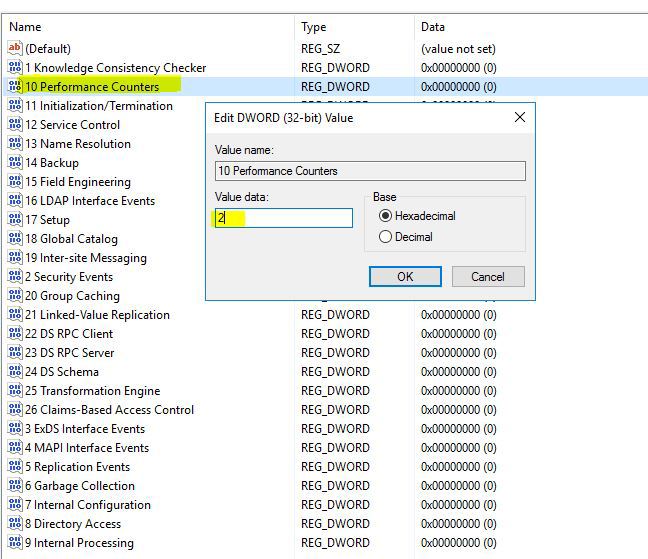Screen dimensions: 648x559
Task: Select '9 Internal Processing' entry name
Action: point(79,543)
